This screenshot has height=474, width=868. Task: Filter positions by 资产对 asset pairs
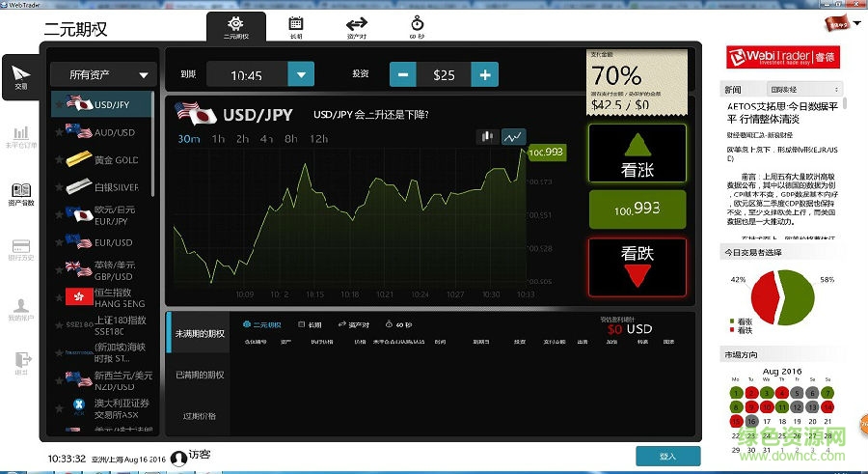coord(353,324)
